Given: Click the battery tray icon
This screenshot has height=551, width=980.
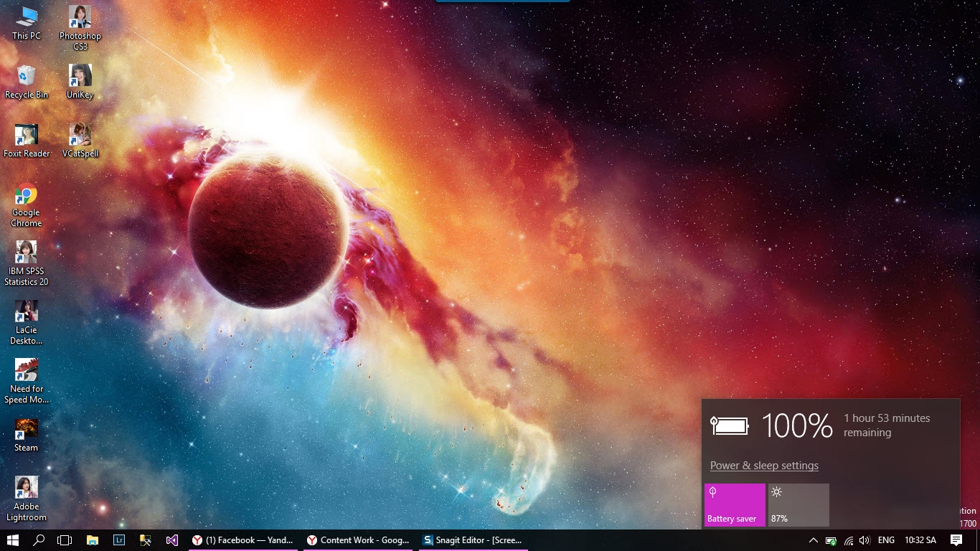Looking at the screenshot, I should click(831, 540).
